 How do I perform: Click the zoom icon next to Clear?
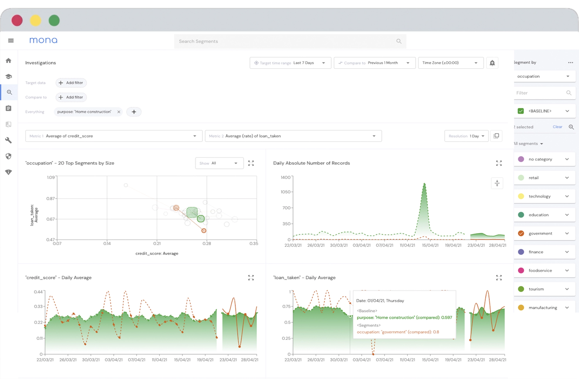[571, 127]
